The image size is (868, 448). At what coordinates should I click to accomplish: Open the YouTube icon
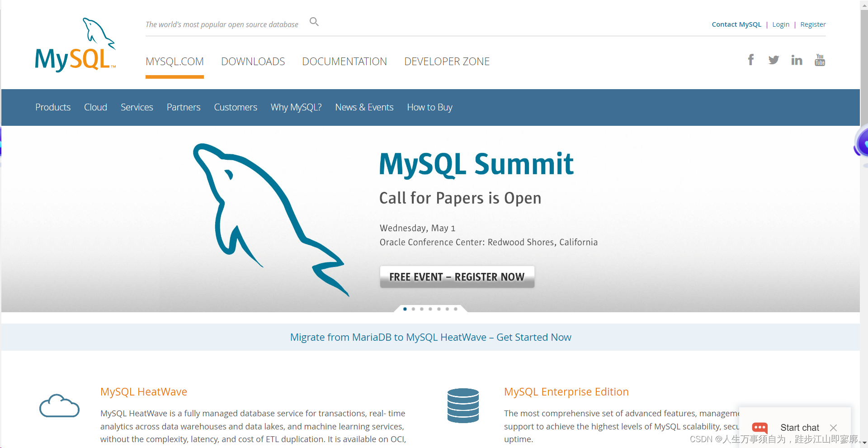click(820, 60)
